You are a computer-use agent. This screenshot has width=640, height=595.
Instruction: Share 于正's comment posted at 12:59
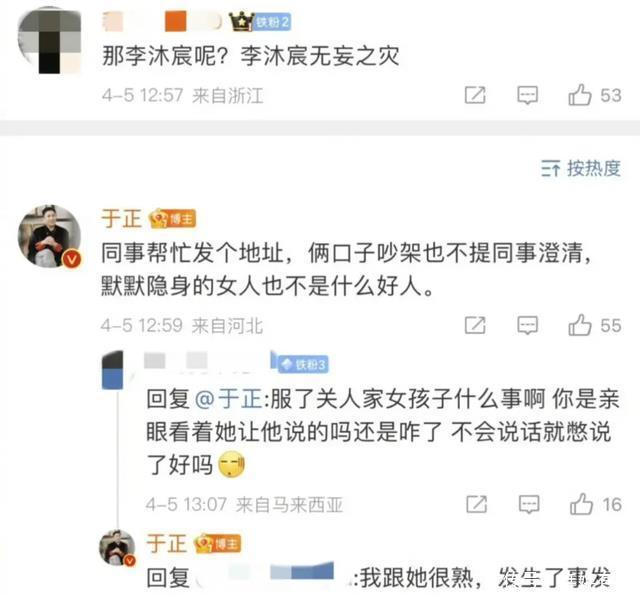coord(475,325)
